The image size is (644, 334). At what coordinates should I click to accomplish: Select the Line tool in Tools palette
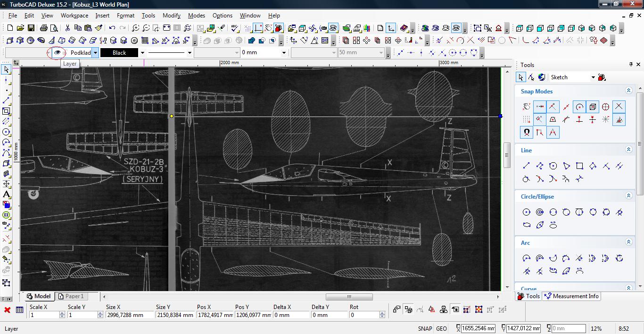527,166
